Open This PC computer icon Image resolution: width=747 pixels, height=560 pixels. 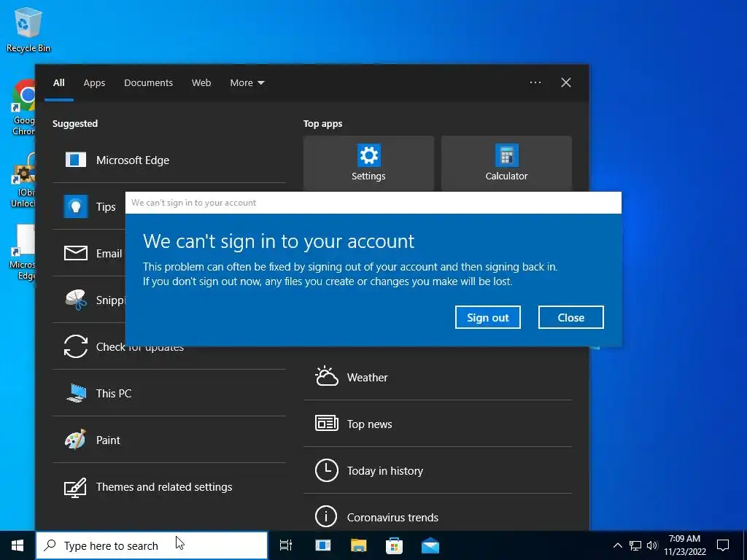[x=76, y=393]
